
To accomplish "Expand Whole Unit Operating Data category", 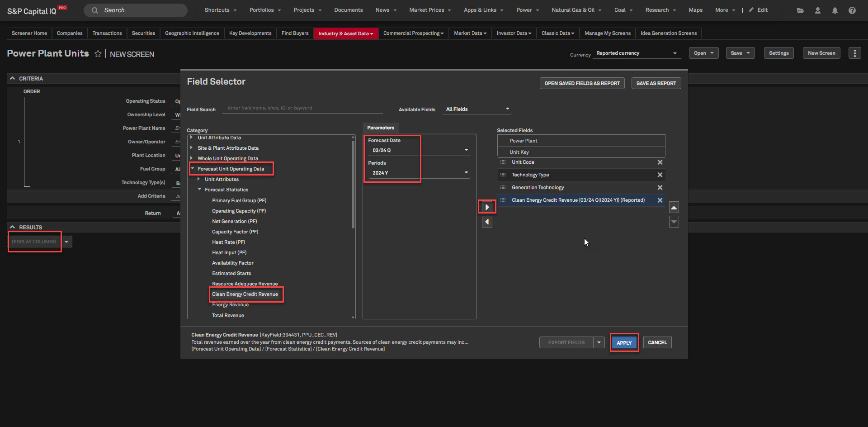I will pos(192,158).
